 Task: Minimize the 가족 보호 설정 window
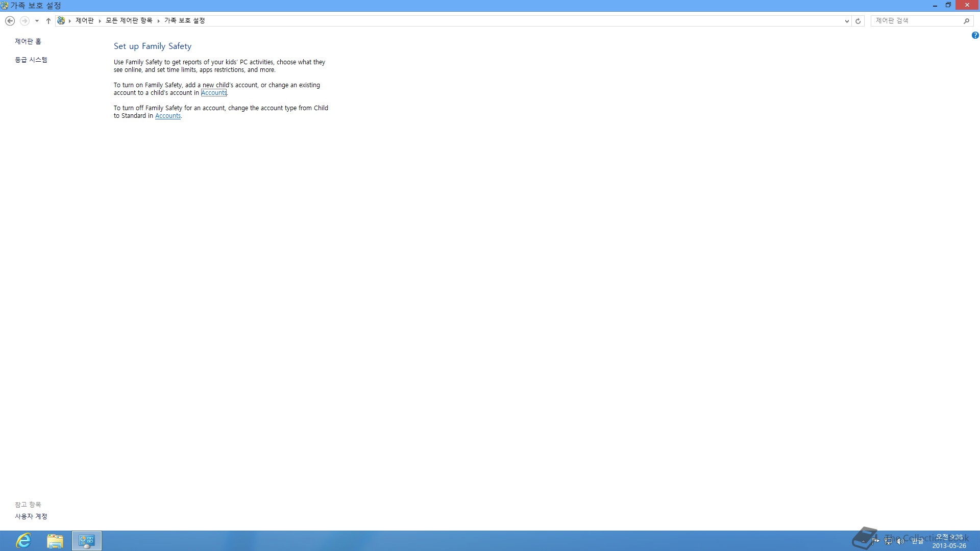coord(935,5)
